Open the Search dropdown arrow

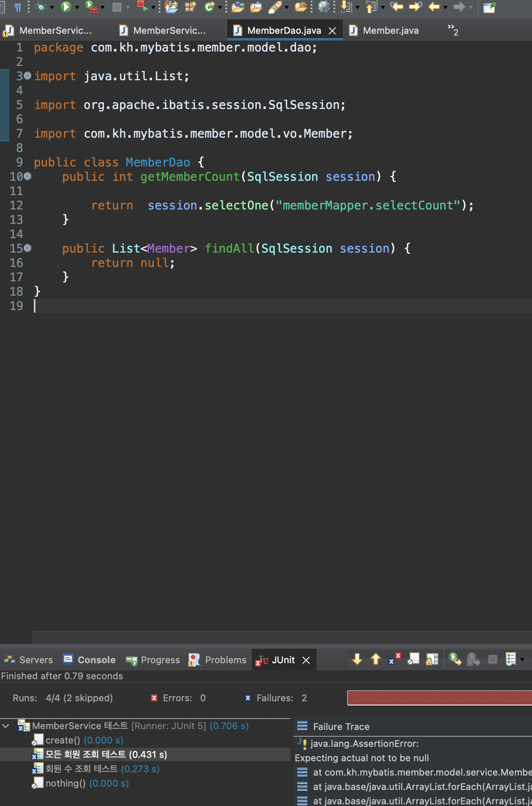click(x=287, y=8)
